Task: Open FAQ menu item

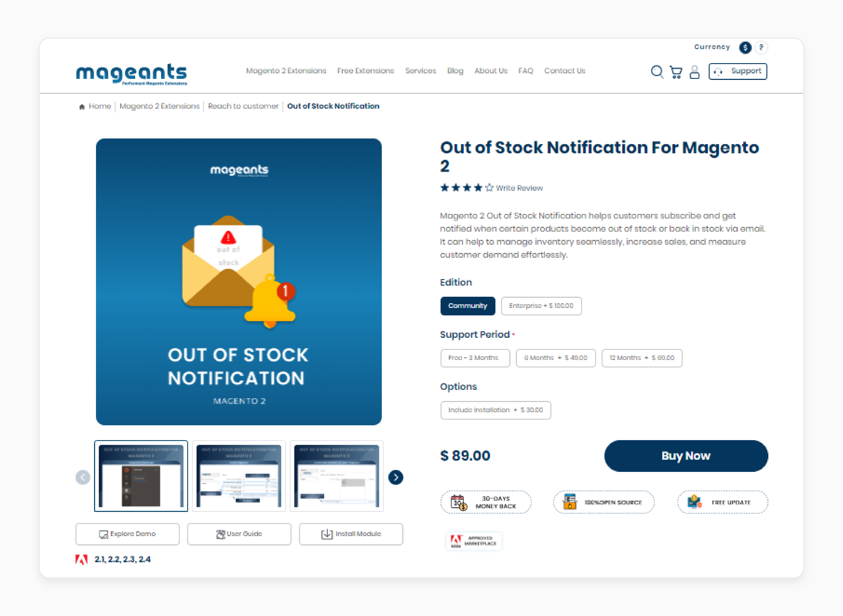Action: [526, 71]
